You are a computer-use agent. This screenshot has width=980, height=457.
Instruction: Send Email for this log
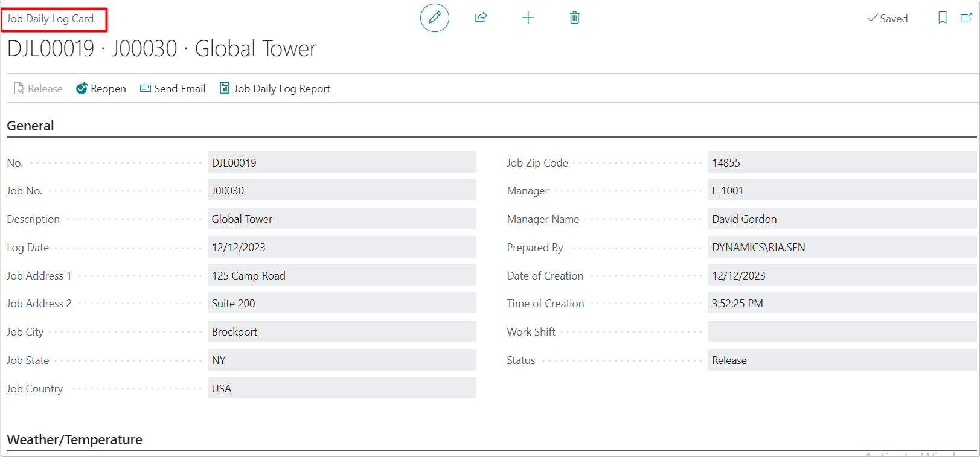point(173,89)
